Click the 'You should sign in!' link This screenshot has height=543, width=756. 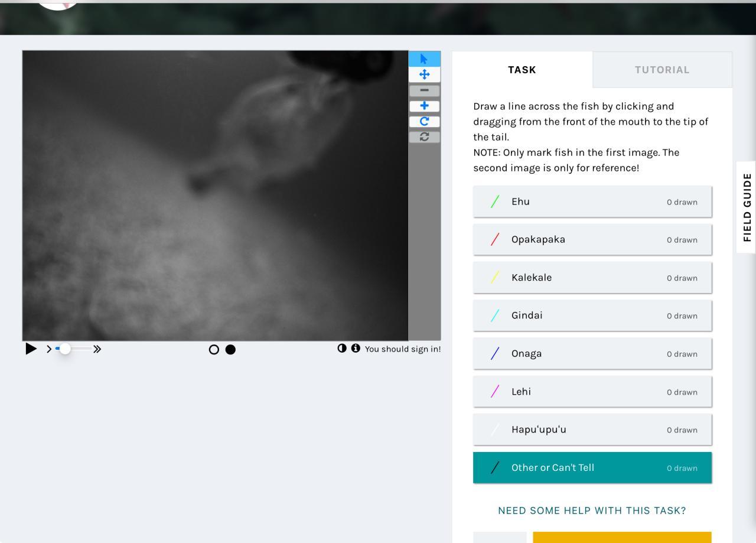[x=403, y=349]
